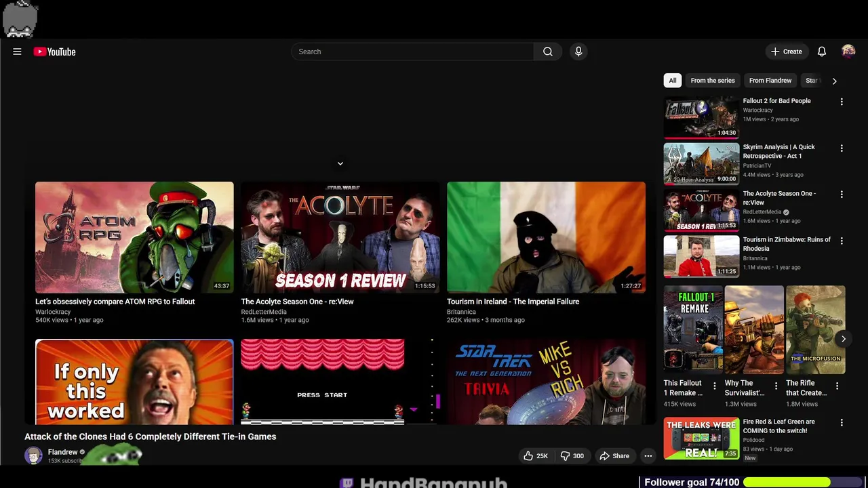Open more actions next to Share
The height and width of the screenshot is (488, 868).
click(x=648, y=456)
